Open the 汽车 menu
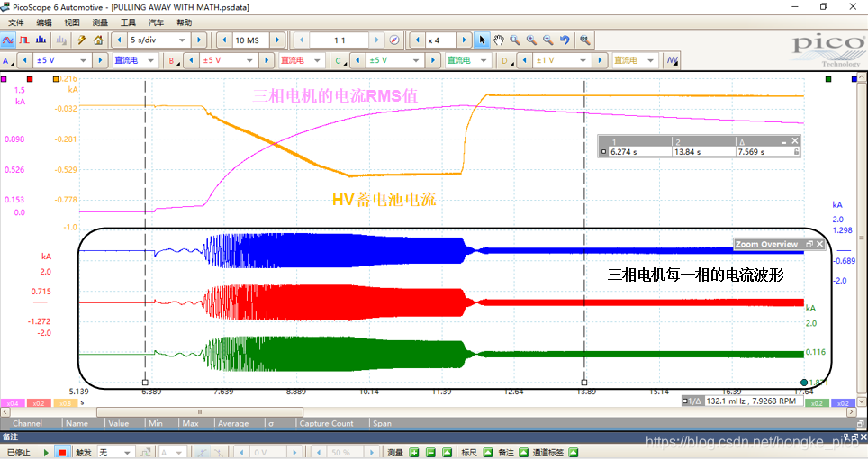Image resolution: width=868 pixels, height=459 pixels. point(156,22)
